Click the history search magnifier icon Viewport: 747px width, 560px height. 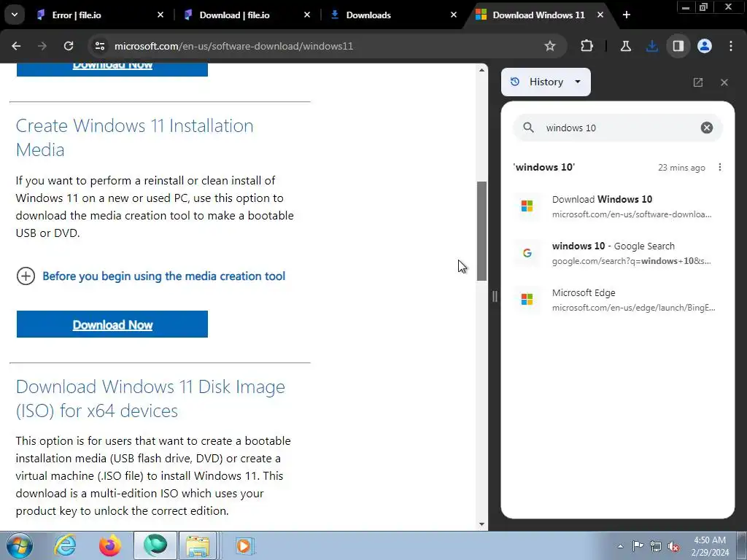click(528, 128)
